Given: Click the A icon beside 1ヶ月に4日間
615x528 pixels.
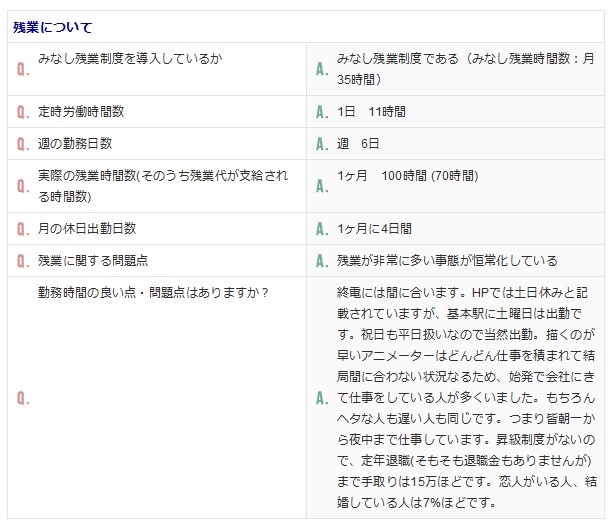Looking at the screenshot, I should 322,229.
